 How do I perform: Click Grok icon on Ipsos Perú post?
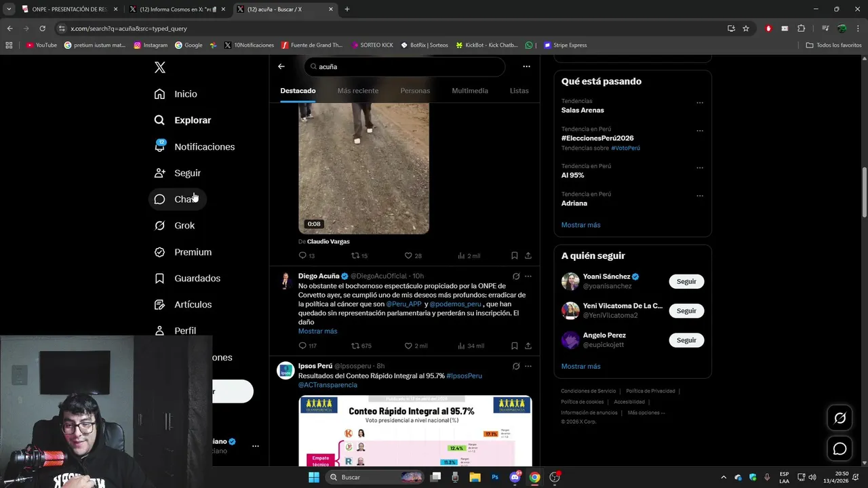tap(516, 366)
